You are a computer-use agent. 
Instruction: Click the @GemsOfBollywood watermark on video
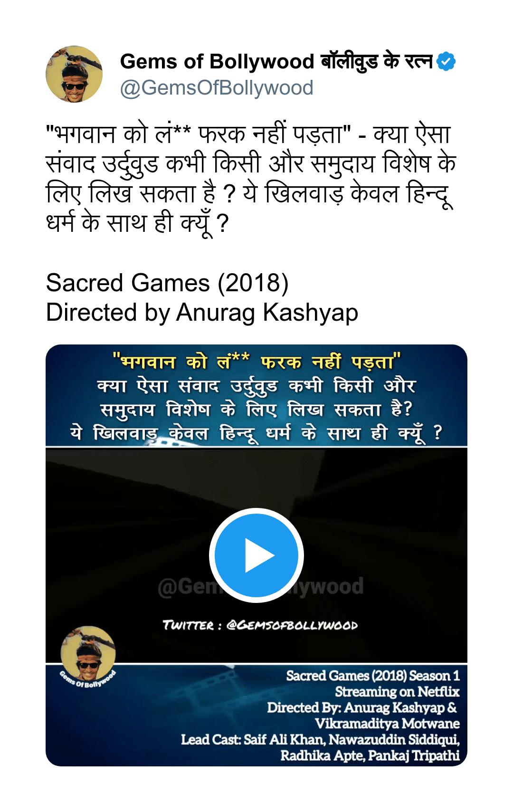(261, 586)
